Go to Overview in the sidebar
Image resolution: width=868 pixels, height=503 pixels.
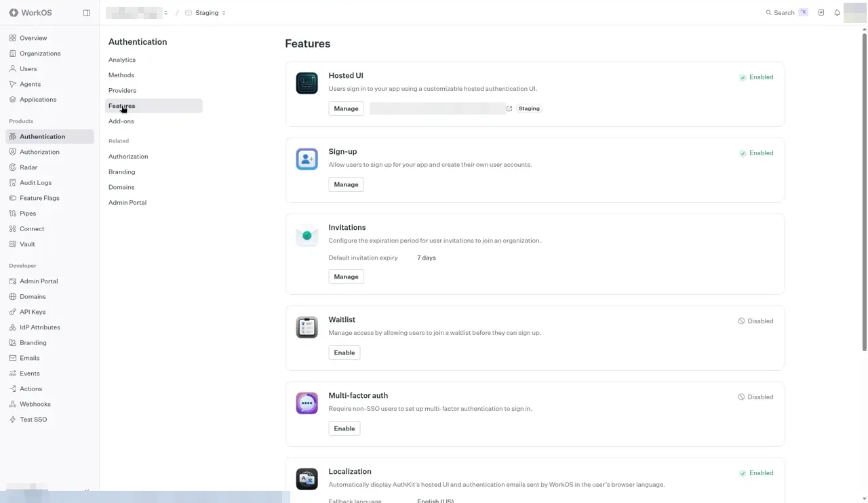pyautogui.click(x=50, y=38)
